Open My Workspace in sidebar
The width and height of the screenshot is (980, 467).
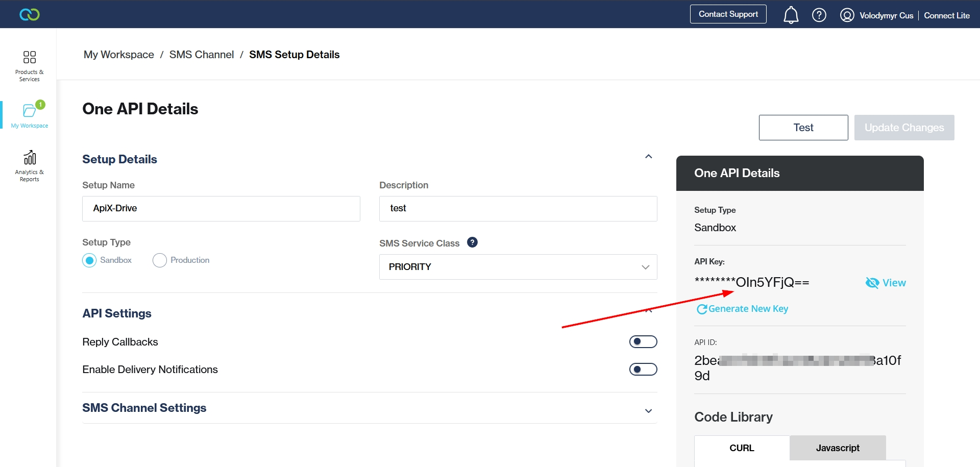tap(30, 115)
